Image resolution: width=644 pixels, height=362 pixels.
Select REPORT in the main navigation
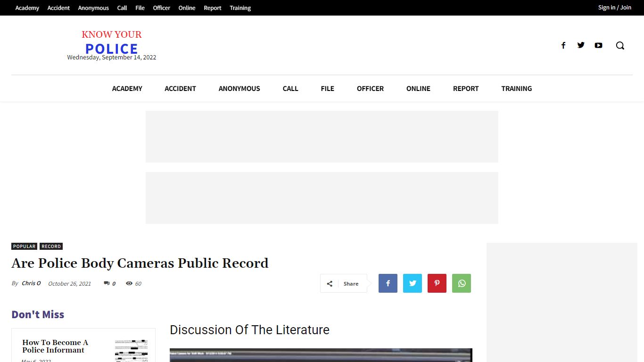tap(466, 89)
